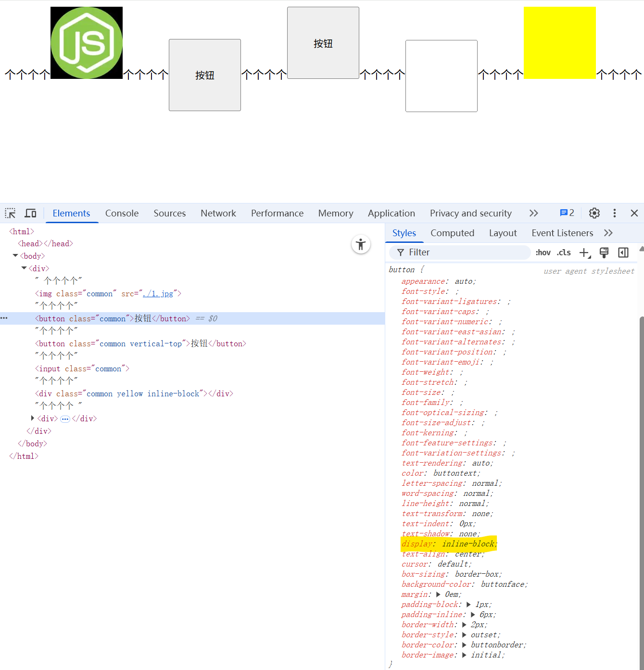The image size is (644, 670).
Task: Click the box-sizing: border-box declaration
Action: pyautogui.click(x=452, y=574)
